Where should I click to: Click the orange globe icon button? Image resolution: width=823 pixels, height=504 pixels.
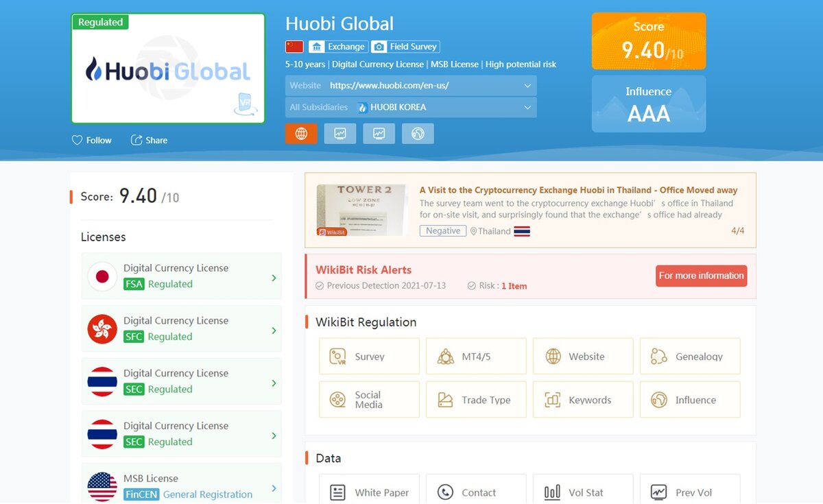pyautogui.click(x=301, y=134)
